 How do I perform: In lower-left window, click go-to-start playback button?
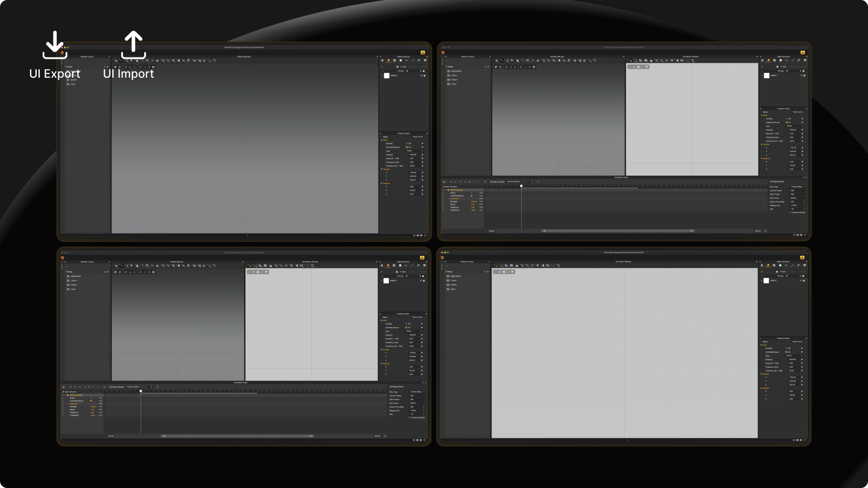[70, 387]
